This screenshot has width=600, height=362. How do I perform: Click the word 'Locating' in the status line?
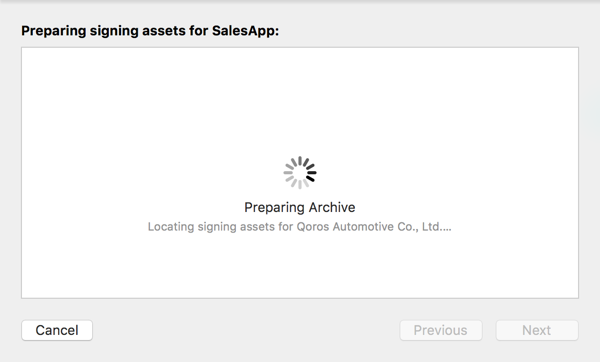pyautogui.click(x=171, y=227)
